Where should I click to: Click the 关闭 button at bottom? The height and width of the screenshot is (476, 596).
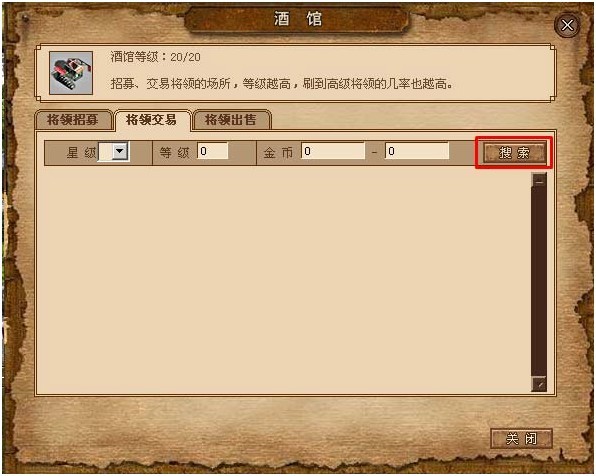click(x=521, y=438)
